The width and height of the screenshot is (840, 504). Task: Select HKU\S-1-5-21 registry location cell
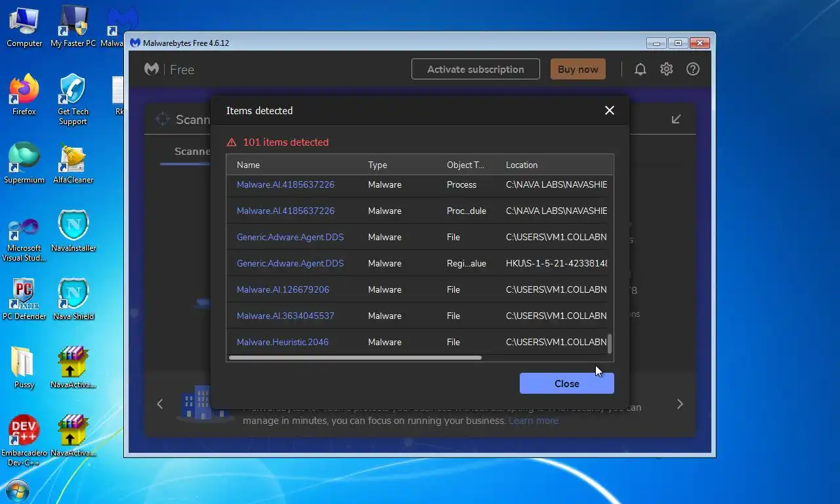pos(556,263)
